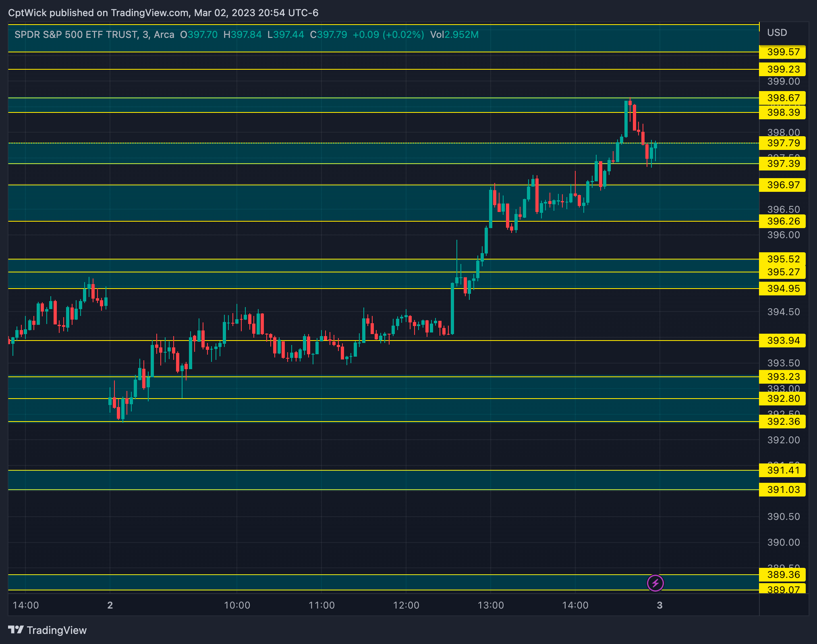Click the 394.95 horizontal line price label
This screenshot has height=644, width=817.
pyautogui.click(x=782, y=289)
